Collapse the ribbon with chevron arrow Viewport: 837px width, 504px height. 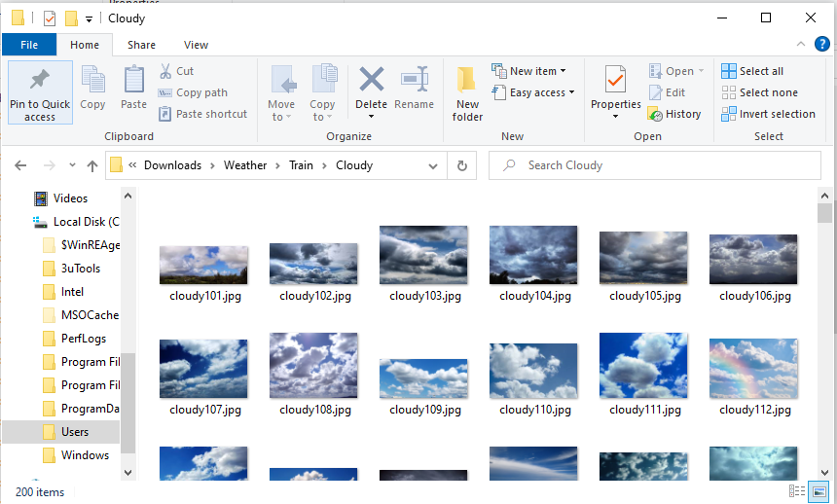click(799, 44)
